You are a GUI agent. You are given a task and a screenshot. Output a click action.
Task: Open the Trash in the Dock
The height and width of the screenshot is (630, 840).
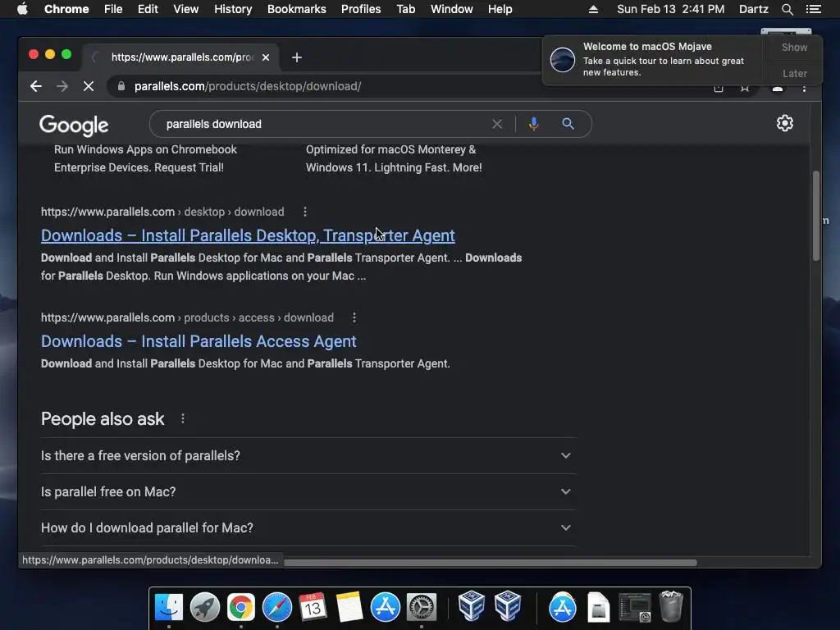coord(671,606)
